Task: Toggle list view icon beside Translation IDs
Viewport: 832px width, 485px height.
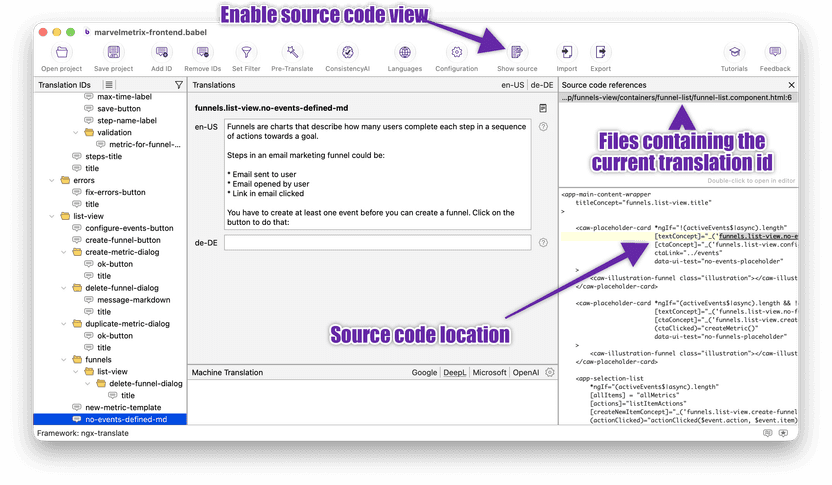Action: coord(109,85)
